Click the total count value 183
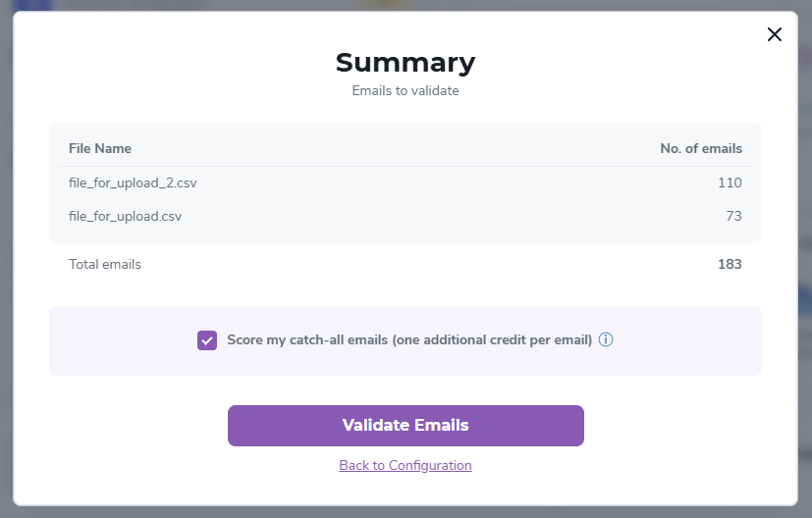 730,264
